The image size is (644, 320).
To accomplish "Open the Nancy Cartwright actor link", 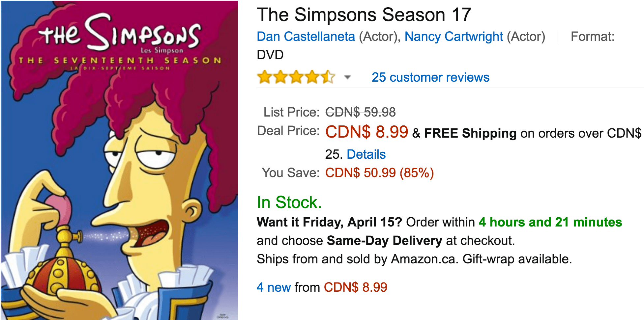I will [454, 37].
